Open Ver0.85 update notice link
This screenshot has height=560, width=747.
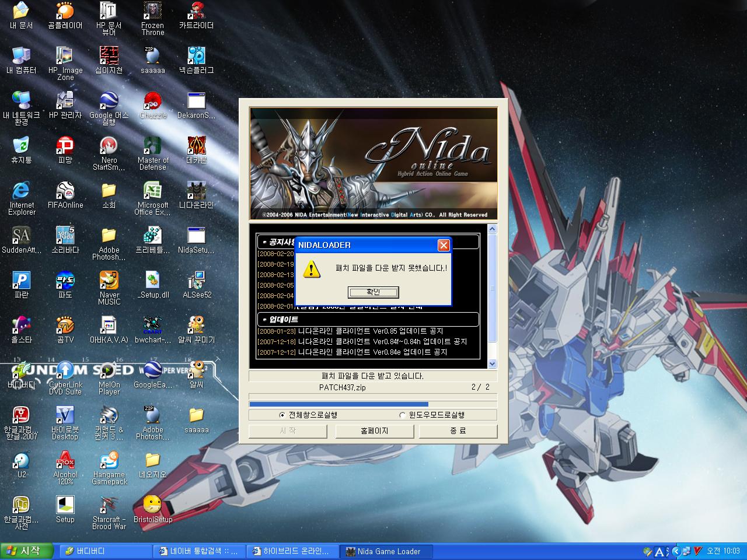(x=371, y=331)
